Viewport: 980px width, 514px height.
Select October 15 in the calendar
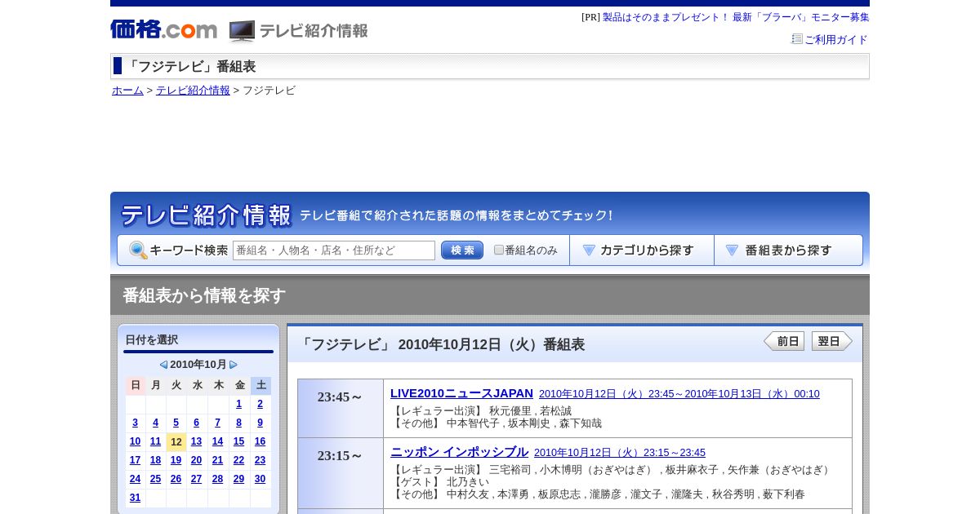tap(239, 441)
